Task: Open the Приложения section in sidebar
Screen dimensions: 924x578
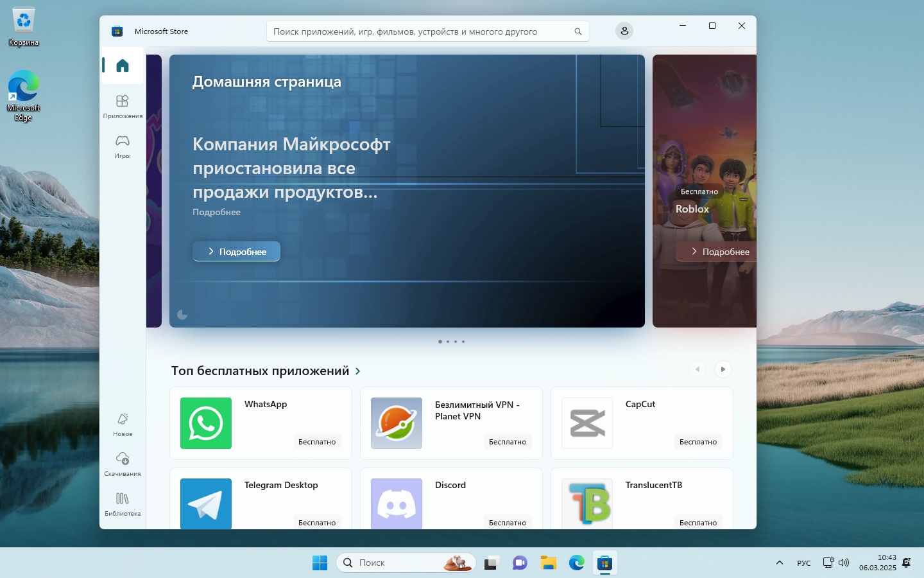Action: (123, 107)
